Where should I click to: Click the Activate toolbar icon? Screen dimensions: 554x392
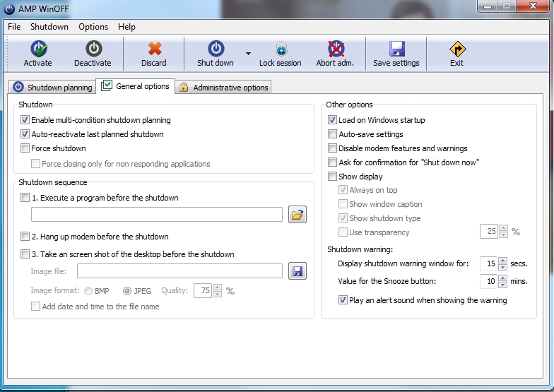pos(39,49)
